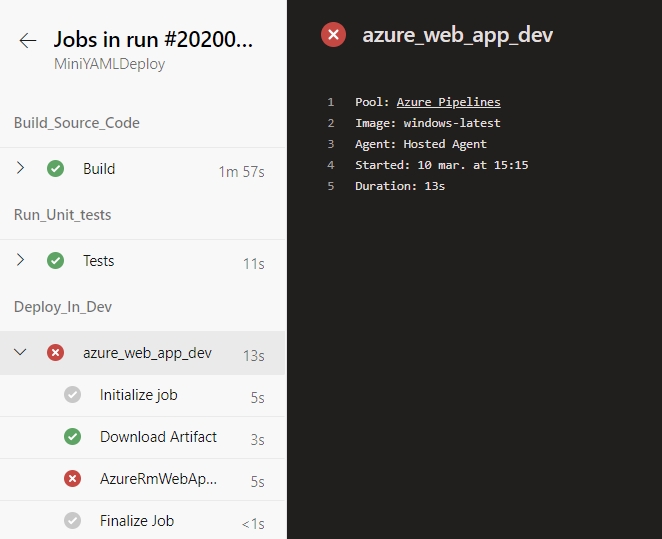Collapse the azure_web_app_dev job steps
Image resolution: width=662 pixels, height=539 pixels.
point(20,352)
